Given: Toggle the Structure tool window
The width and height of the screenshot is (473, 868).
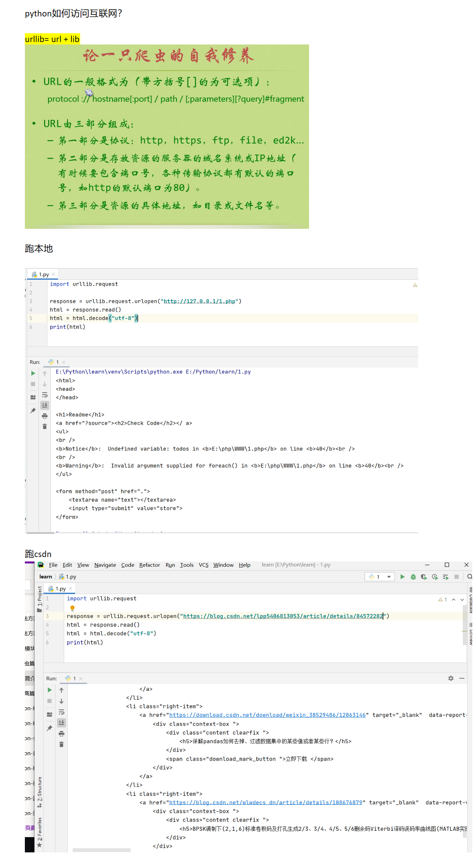Looking at the screenshot, I should point(39,792).
